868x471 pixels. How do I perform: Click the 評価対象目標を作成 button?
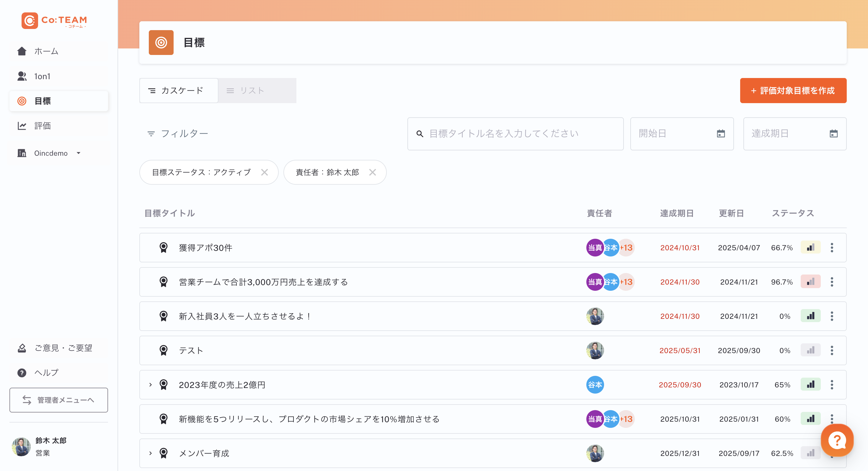pyautogui.click(x=793, y=90)
